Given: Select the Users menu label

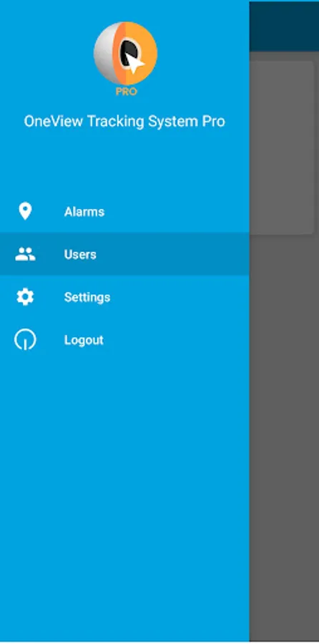Looking at the screenshot, I should [x=80, y=255].
